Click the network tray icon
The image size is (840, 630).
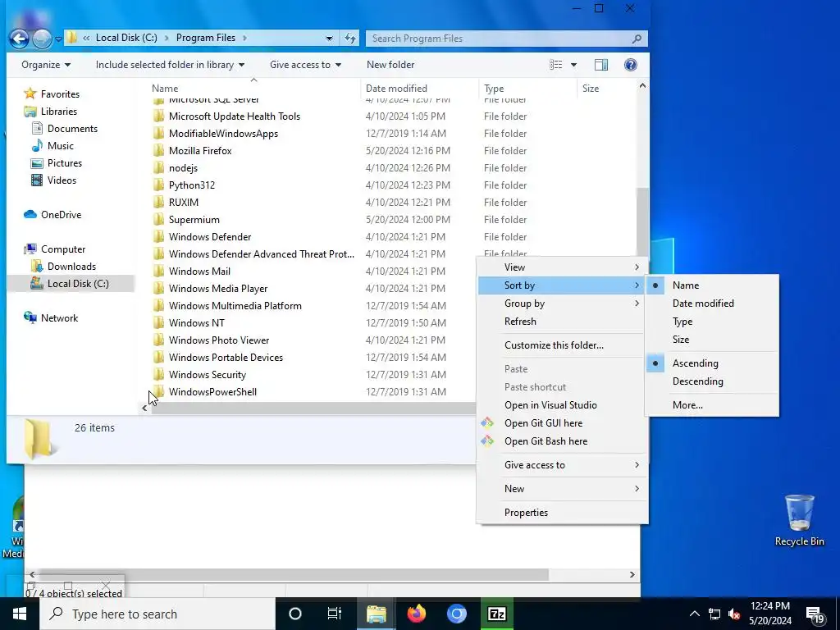(714, 614)
